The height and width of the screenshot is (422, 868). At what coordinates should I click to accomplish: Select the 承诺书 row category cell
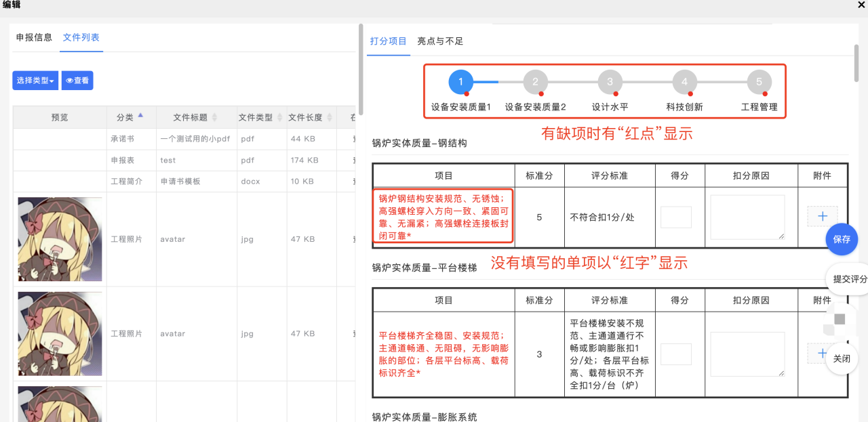pos(132,139)
